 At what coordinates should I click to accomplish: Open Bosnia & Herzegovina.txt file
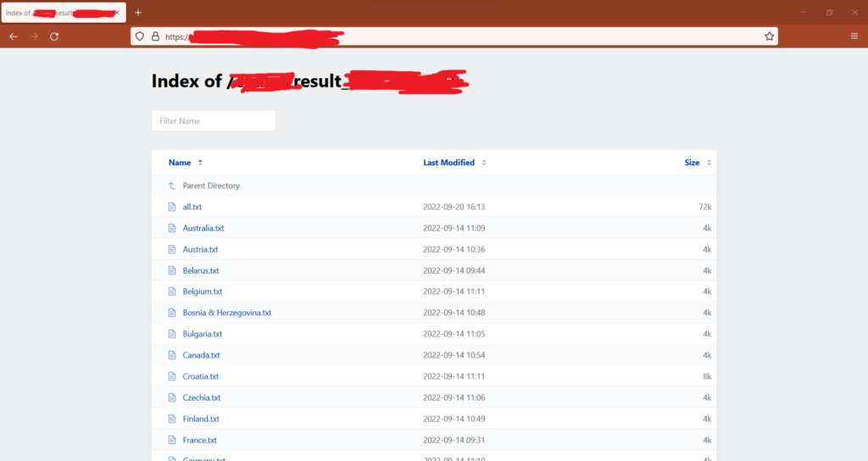tap(227, 313)
